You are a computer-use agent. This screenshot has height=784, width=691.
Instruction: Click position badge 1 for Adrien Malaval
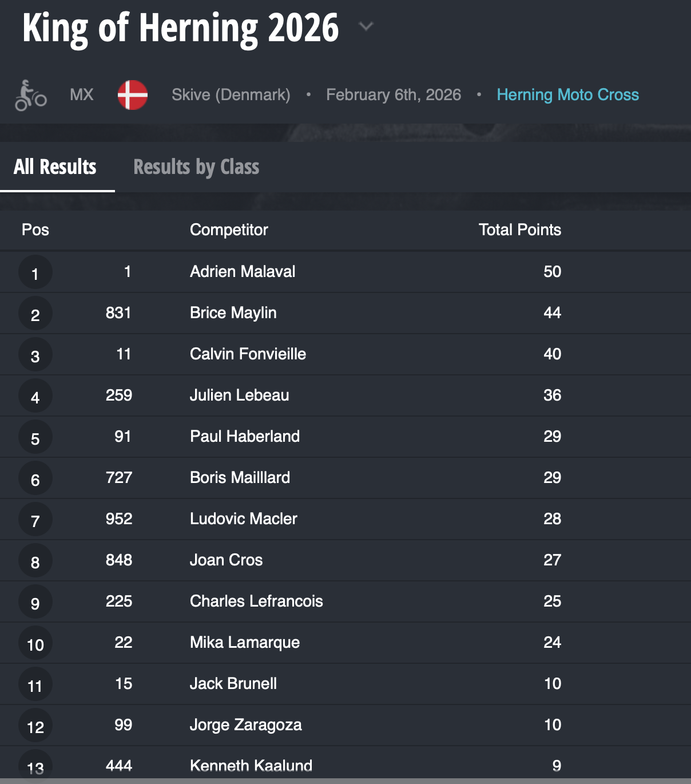pyautogui.click(x=35, y=273)
